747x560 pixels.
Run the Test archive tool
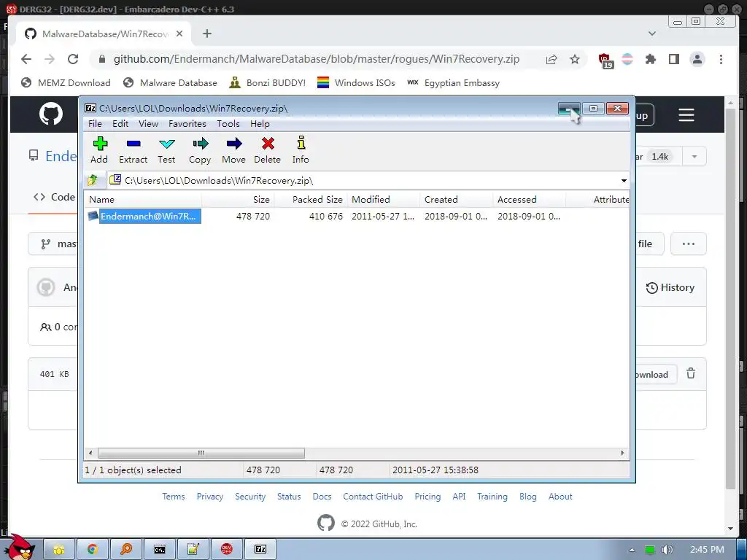(x=166, y=150)
